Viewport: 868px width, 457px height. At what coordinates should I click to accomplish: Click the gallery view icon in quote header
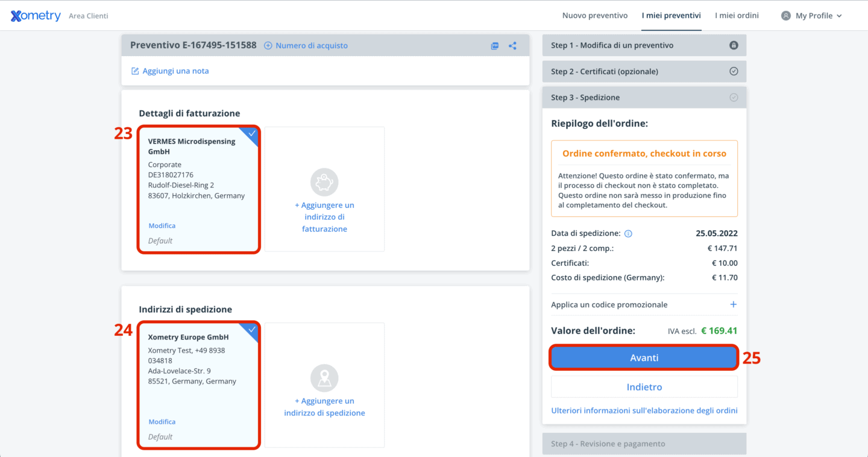pos(495,45)
